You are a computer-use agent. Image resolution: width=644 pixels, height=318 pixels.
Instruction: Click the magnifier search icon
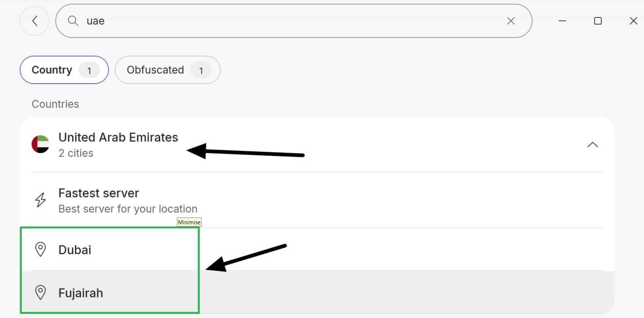coord(73,21)
